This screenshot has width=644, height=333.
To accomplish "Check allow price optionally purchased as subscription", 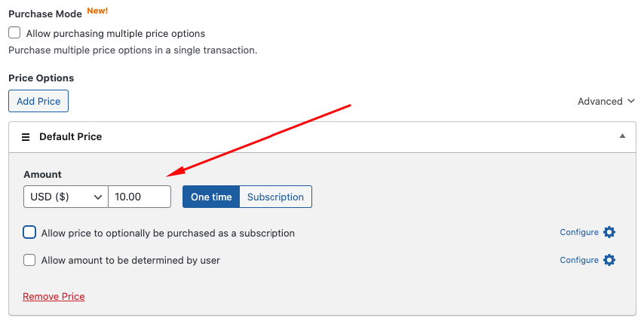I will [x=29, y=233].
